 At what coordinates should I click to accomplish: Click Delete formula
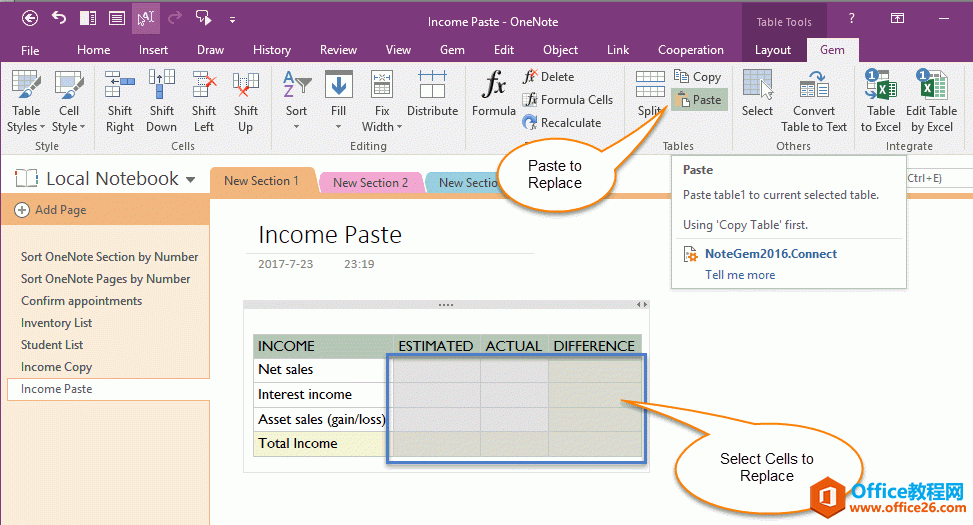click(549, 76)
